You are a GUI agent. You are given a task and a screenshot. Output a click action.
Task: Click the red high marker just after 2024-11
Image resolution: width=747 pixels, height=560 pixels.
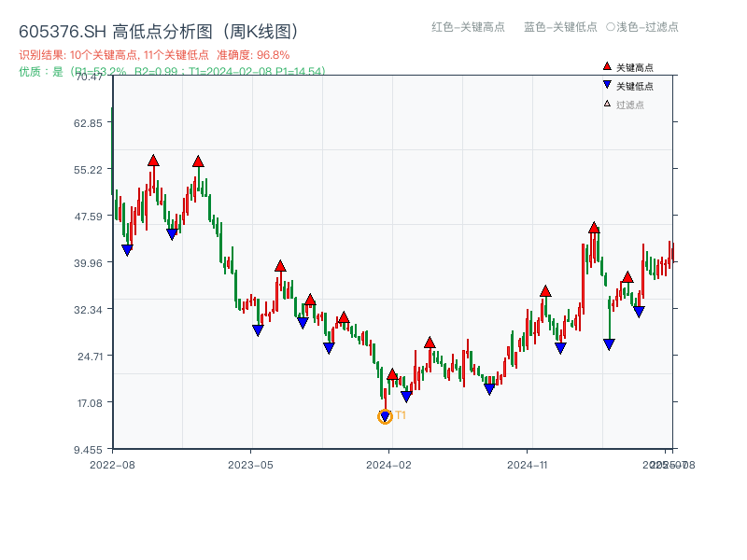545,291
